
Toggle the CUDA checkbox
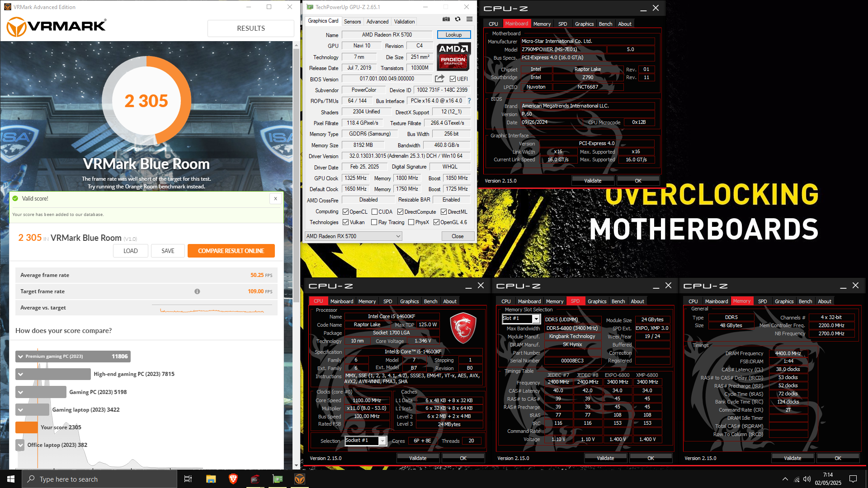pos(374,212)
